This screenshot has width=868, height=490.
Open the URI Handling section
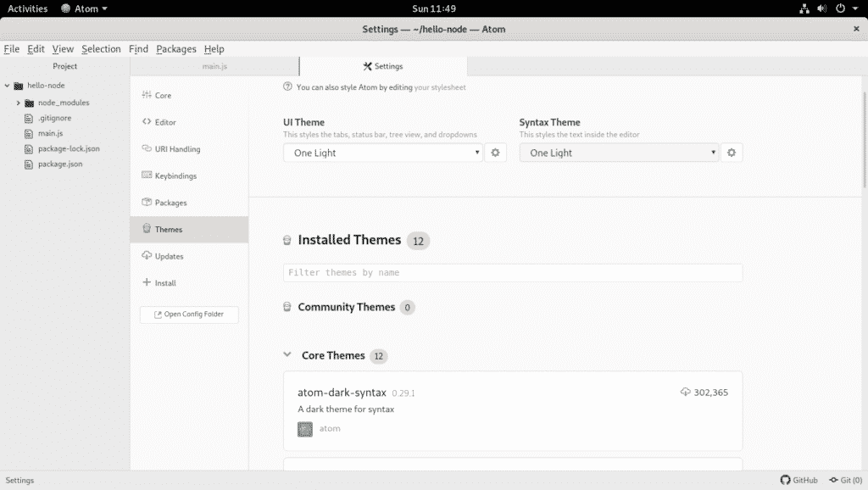175,148
